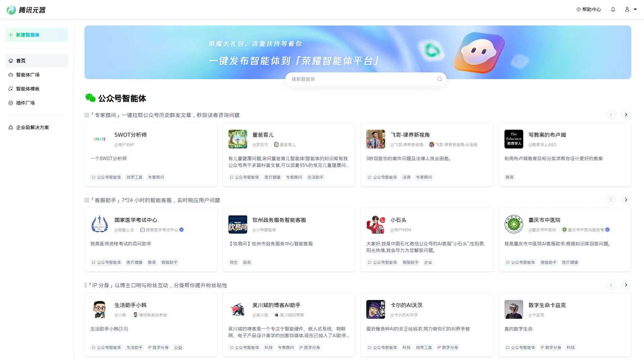This screenshot has width=644, height=362.
Task: Next arrow for 客服助手 row
Action: point(626,200)
